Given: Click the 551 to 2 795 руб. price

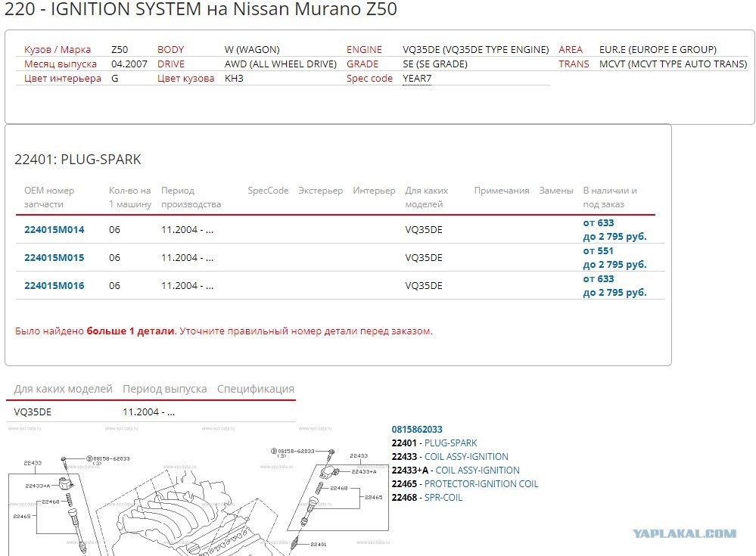Looking at the screenshot, I should [x=614, y=258].
